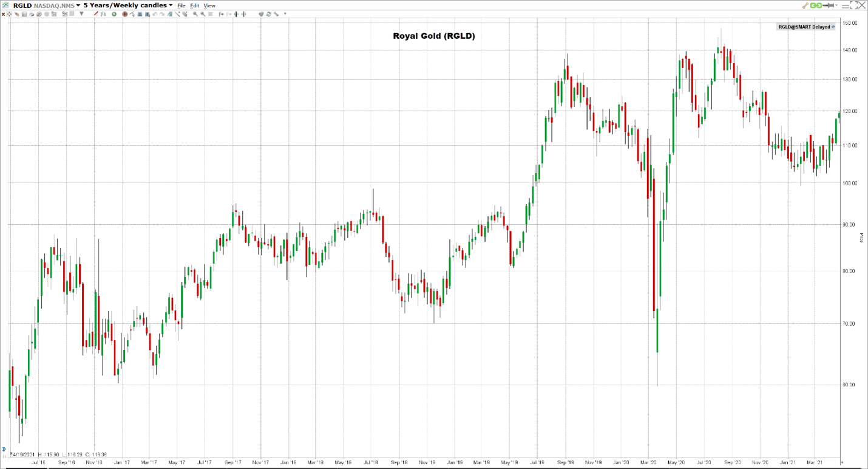Click the blue-striped bar icon before vertical-line icon

[x=236, y=14]
